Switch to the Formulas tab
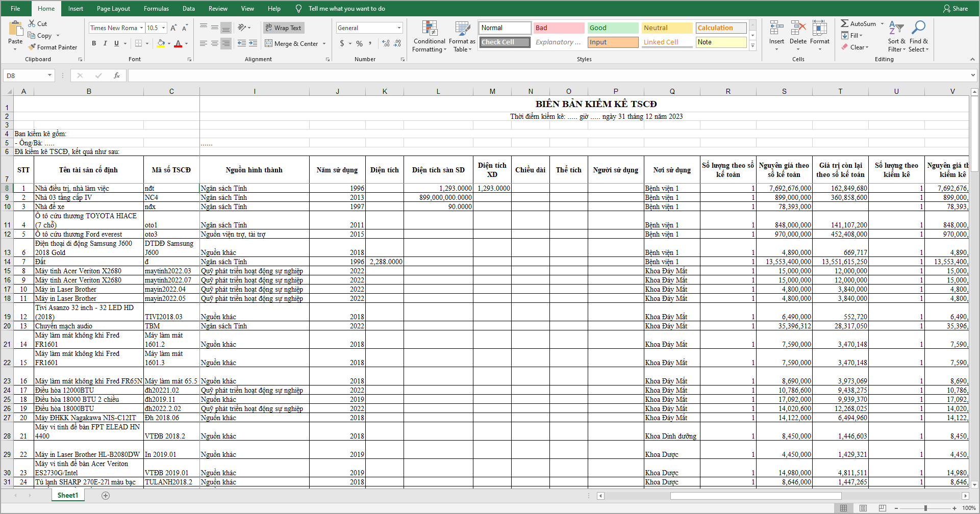 [156, 9]
